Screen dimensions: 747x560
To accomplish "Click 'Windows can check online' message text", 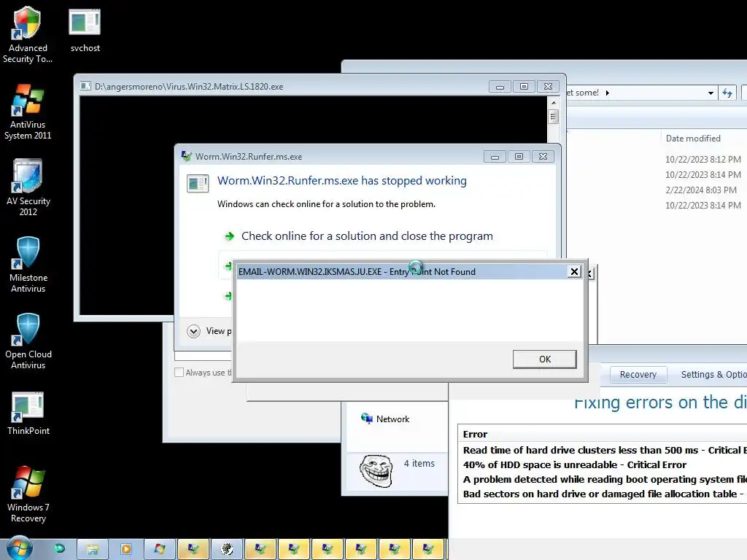I will tap(326, 204).
